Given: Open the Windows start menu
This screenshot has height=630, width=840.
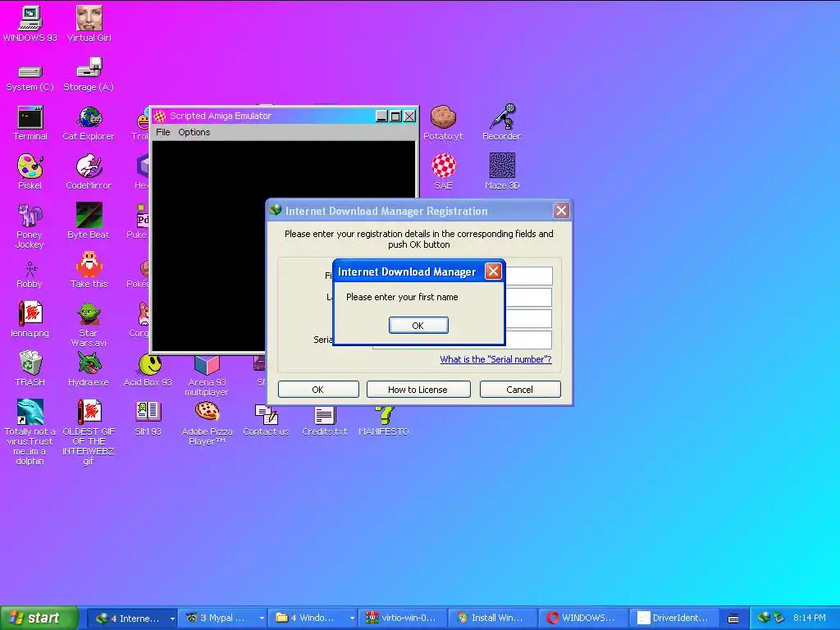Looking at the screenshot, I should point(39,618).
